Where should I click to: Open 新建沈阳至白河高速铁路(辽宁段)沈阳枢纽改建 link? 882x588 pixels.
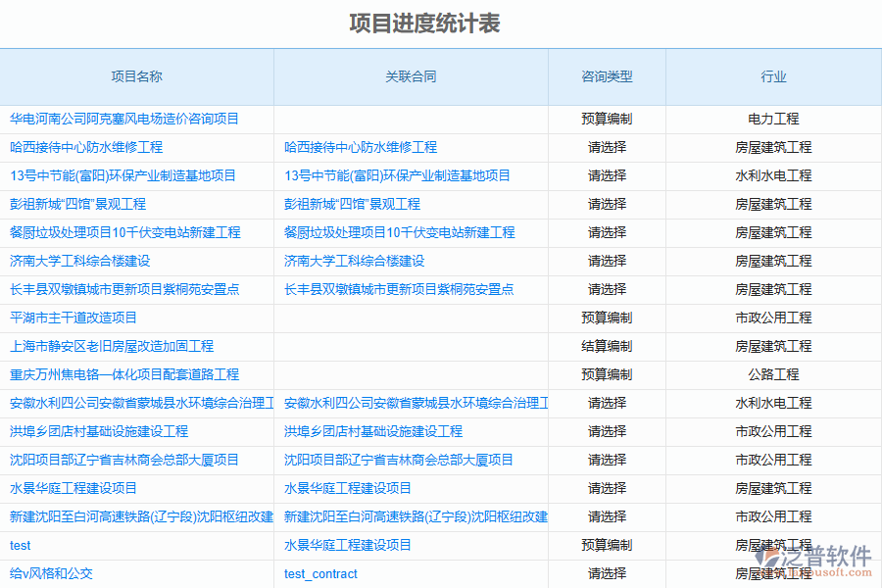[x=139, y=516]
